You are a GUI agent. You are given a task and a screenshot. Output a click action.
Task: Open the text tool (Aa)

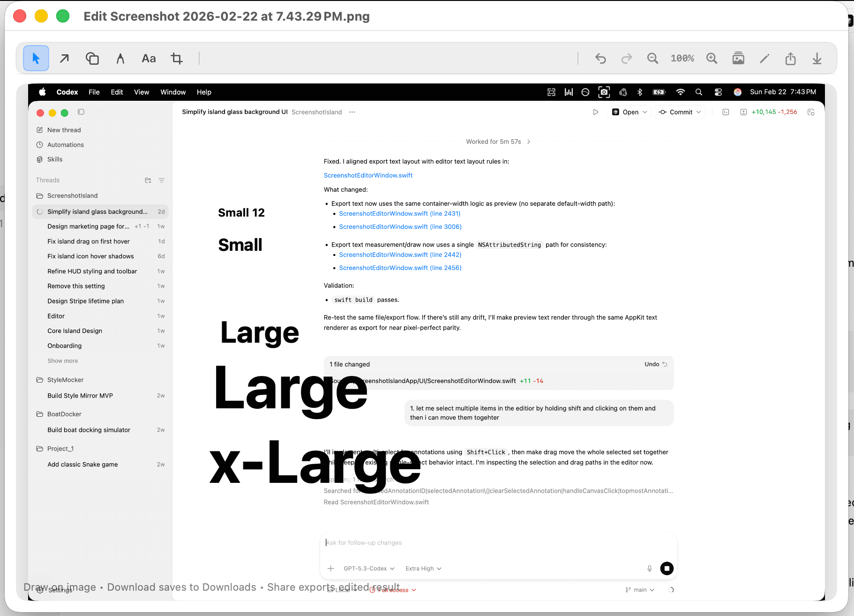pos(149,58)
